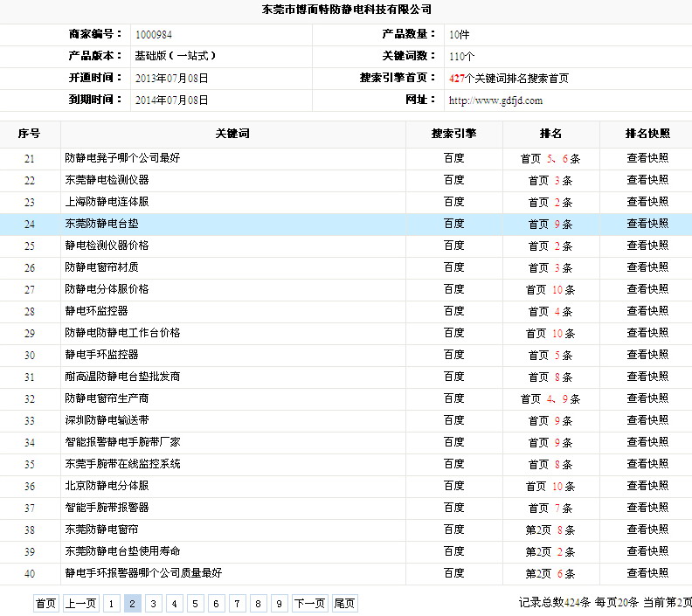Screen dimensions: 692x616
Task: Select keyword 深圳防静电输送带
Action: pos(107,420)
